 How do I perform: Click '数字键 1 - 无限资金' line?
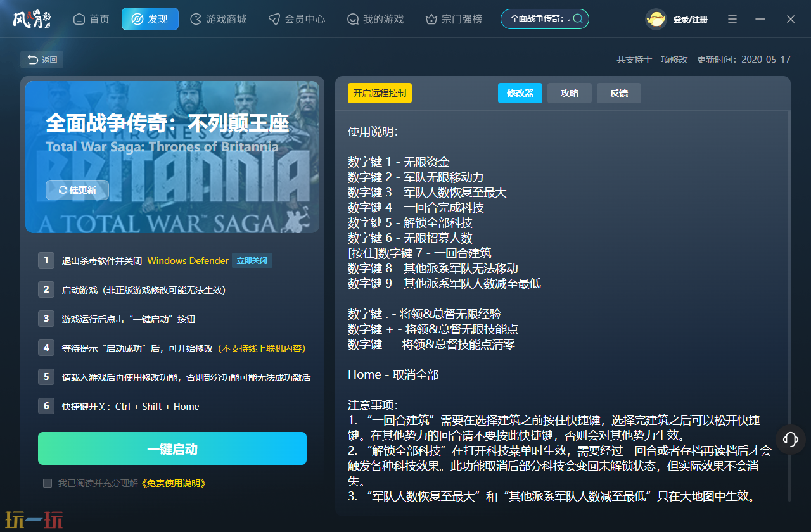(x=399, y=162)
